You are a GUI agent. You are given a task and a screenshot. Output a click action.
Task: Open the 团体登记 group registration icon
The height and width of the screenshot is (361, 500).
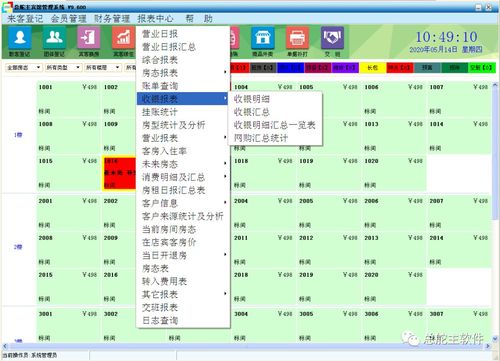pyautogui.click(x=54, y=41)
